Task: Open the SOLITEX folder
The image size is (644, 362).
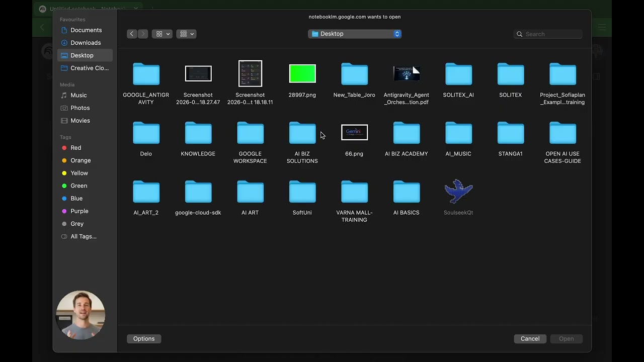Action: tap(511, 74)
